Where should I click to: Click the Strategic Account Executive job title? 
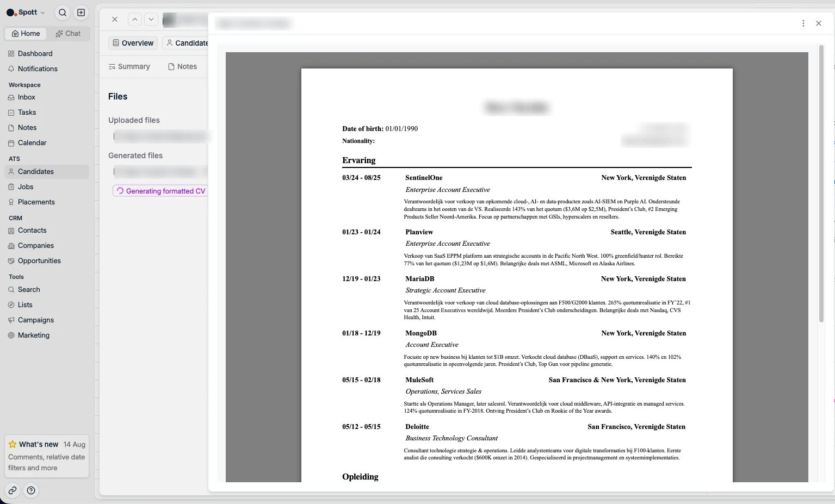(446, 290)
